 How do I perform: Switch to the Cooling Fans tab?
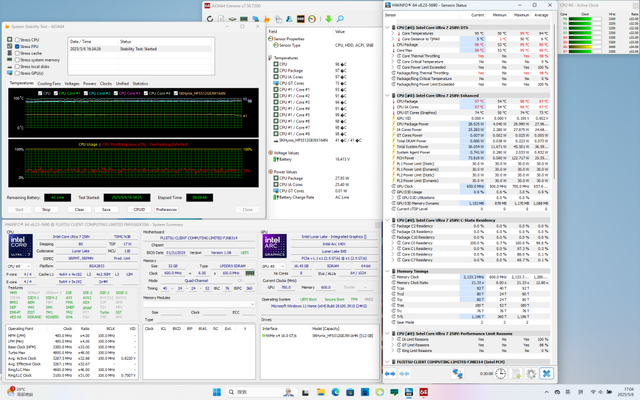[49, 83]
